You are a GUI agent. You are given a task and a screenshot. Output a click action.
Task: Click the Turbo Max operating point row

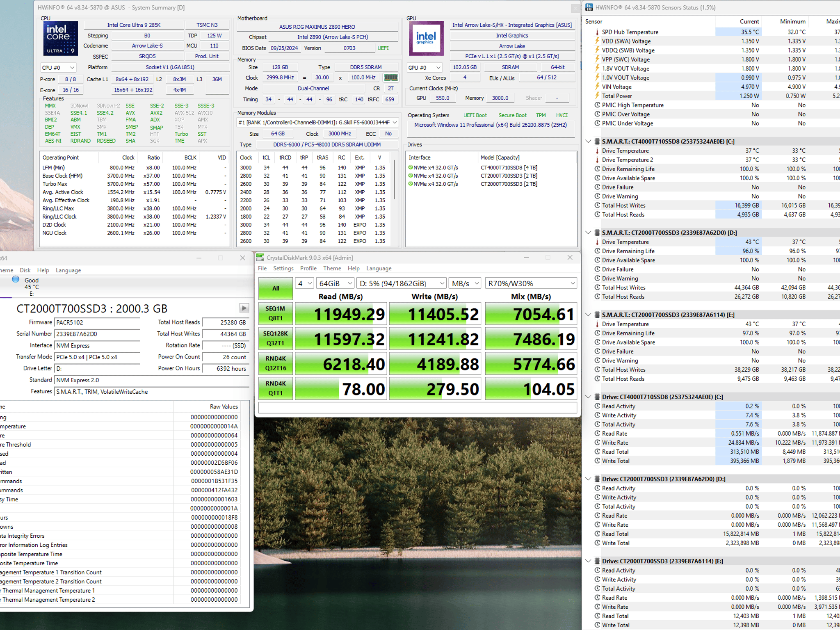[x=134, y=184]
